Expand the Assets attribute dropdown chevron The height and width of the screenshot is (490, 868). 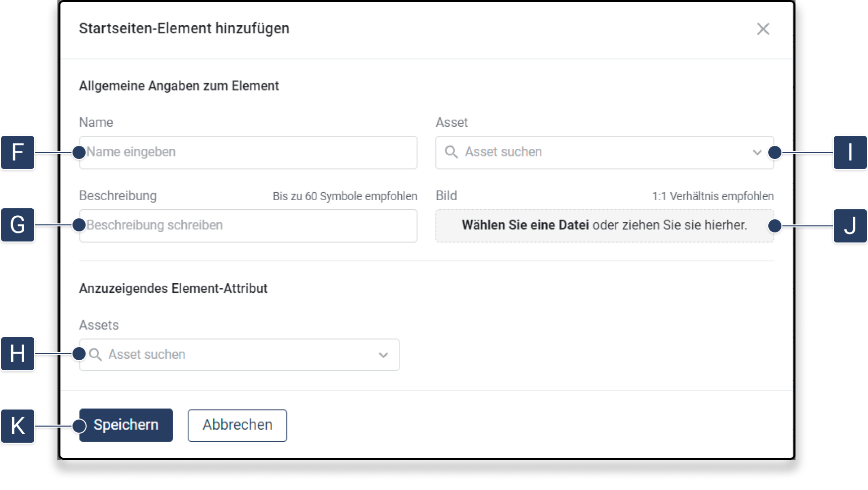383,355
